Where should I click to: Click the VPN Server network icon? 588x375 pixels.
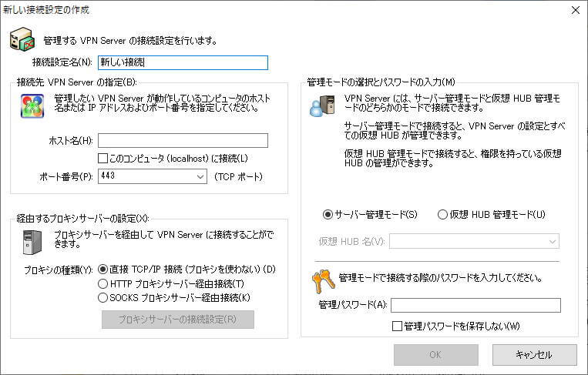click(32, 105)
